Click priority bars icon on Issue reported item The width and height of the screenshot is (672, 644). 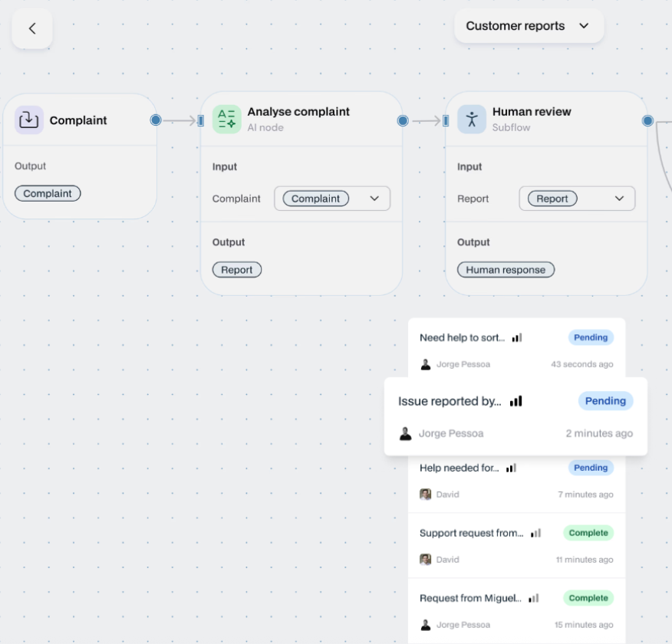(x=516, y=401)
